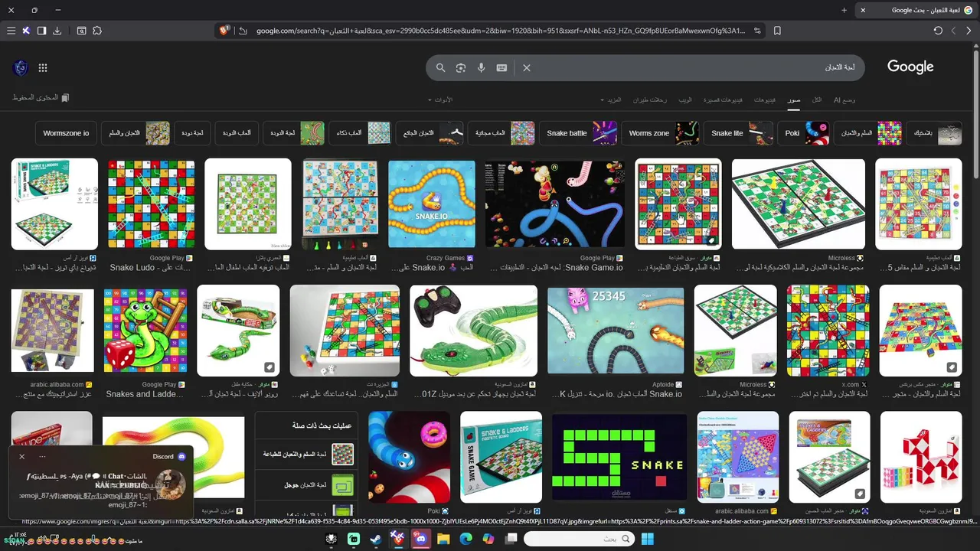Open the Snake Ludo Google Play image
This screenshot has width=980, height=551.
[151, 204]
